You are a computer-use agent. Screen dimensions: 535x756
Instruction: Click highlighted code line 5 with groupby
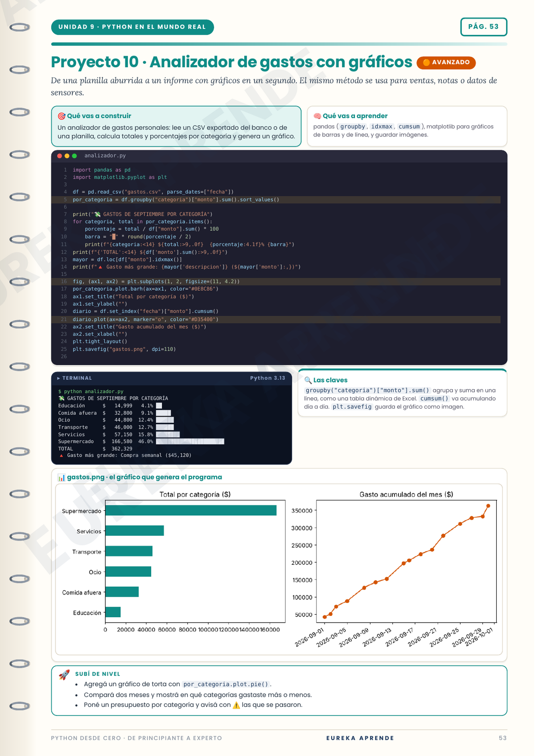(276, 200)
